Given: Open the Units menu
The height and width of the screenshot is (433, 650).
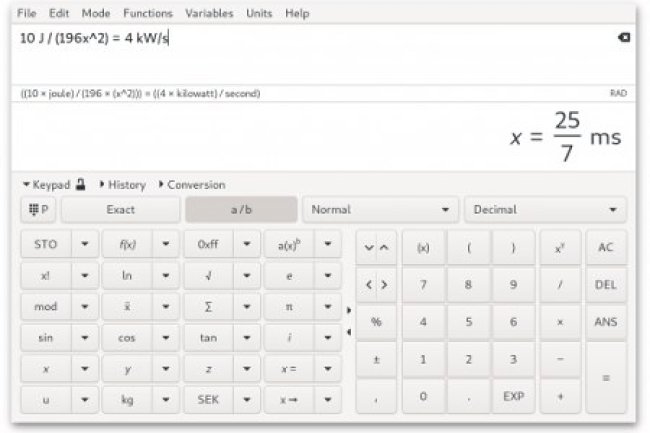Looking at the screenshot, I should coord(259,14).
